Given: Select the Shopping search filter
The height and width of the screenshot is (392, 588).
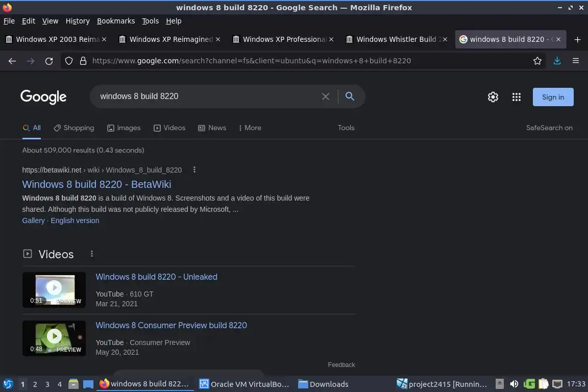Looking at the screenshot, I should click(x=74, y=128).
